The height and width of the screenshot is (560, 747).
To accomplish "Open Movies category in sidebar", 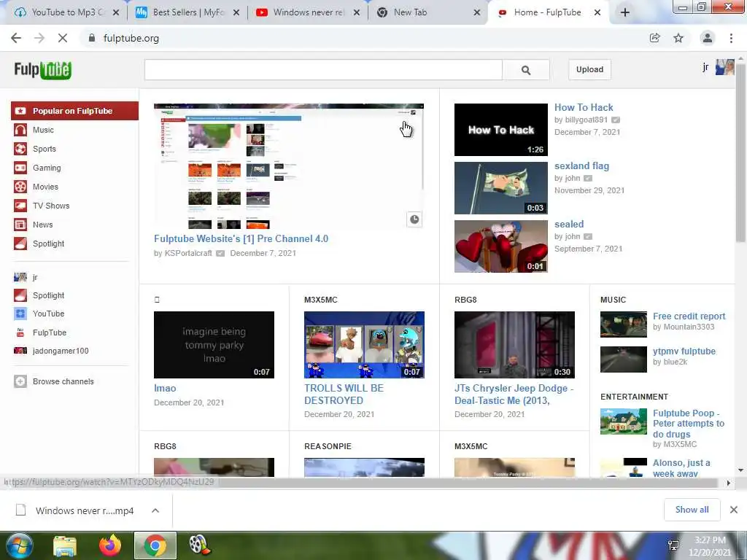I will tap(44, 187).
